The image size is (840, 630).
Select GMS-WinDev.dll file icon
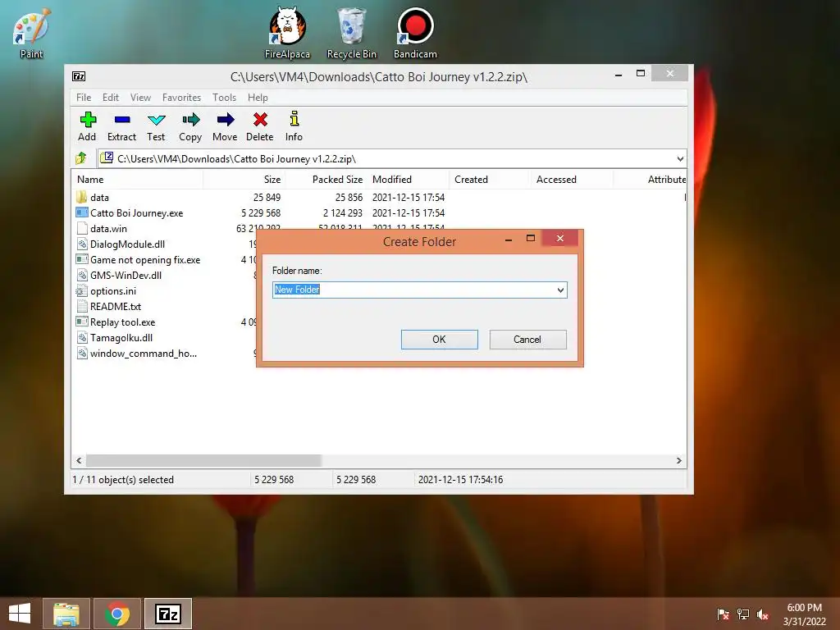click(x=82, y=275)
